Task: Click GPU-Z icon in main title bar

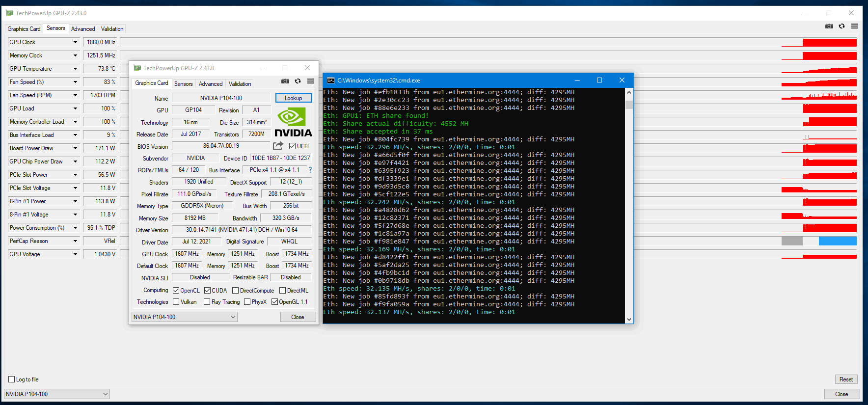Action: click(10, 13)
